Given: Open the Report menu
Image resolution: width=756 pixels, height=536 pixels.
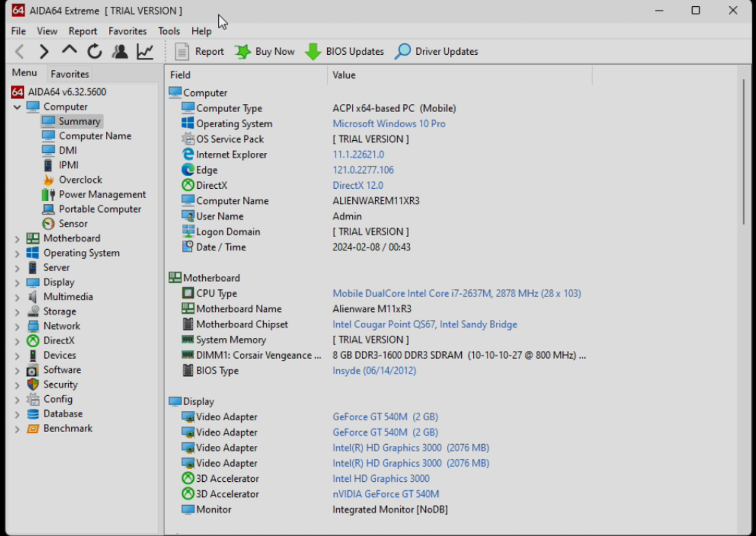Looking at the screenshot, I should tap(83, 31).
